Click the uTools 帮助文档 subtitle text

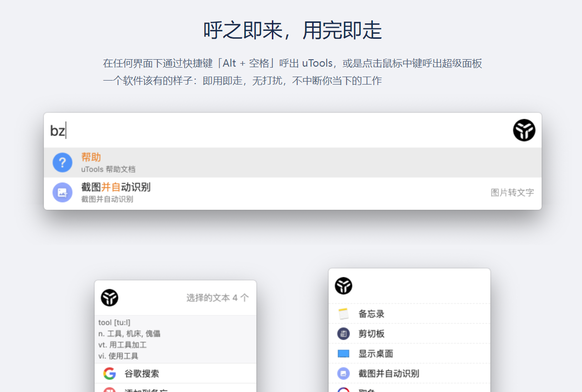109,169
